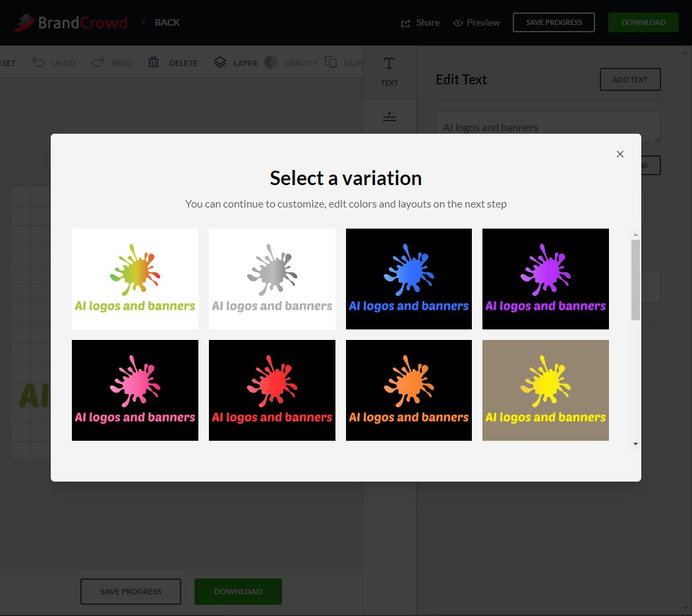The height and width of the screenshot is (616, 692).
Task: Open the Layer stack icon
Action: [219, 62]
